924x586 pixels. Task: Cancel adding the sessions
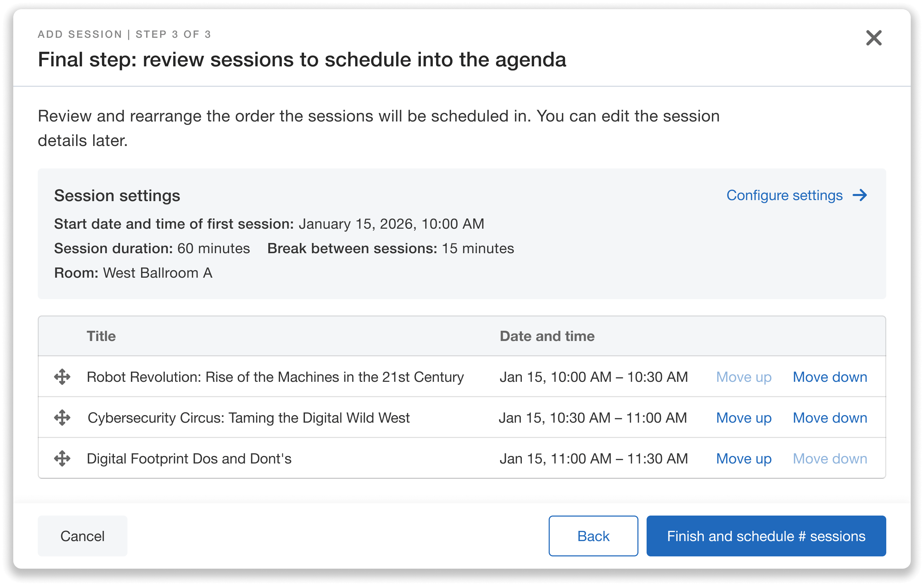click(82, 535)
